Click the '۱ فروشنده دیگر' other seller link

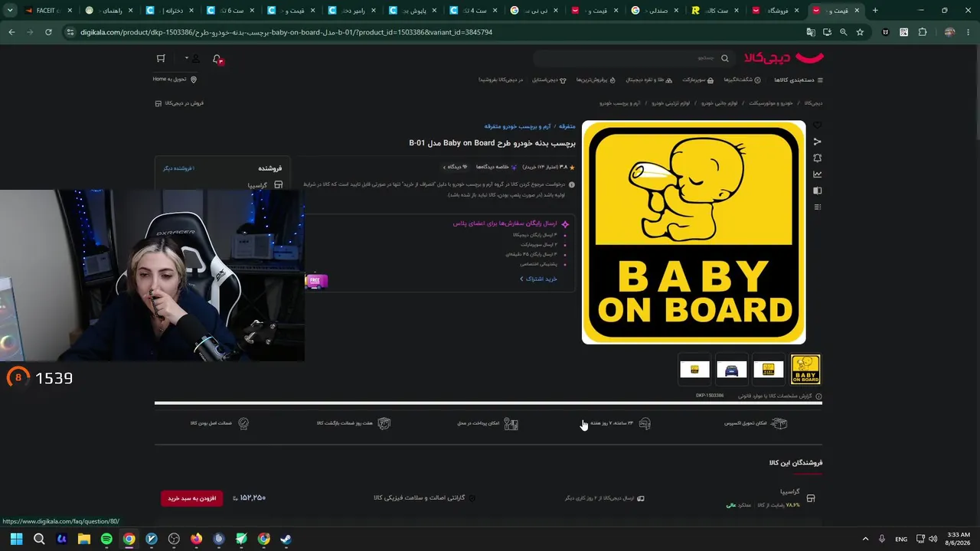(178, 168)
